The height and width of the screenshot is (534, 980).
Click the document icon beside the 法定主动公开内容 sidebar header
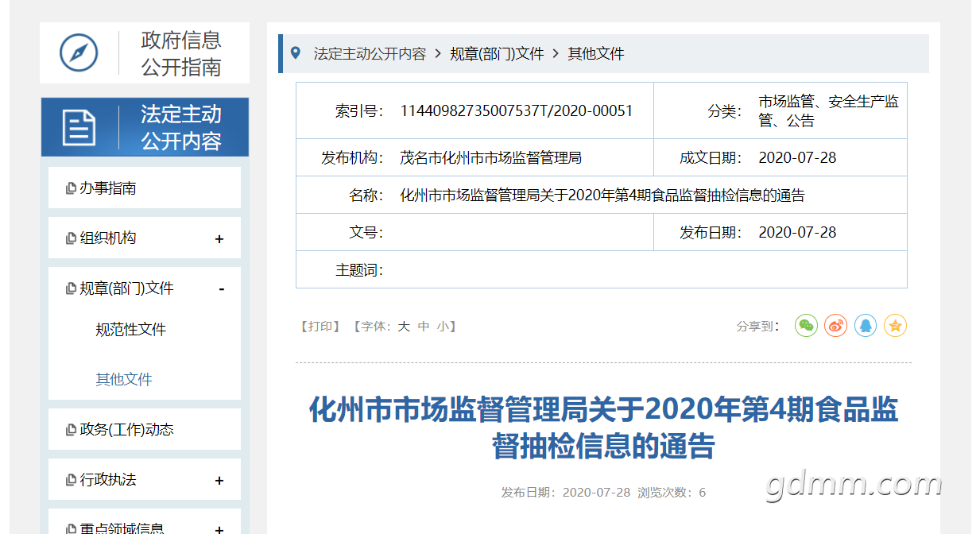(79, 127)
